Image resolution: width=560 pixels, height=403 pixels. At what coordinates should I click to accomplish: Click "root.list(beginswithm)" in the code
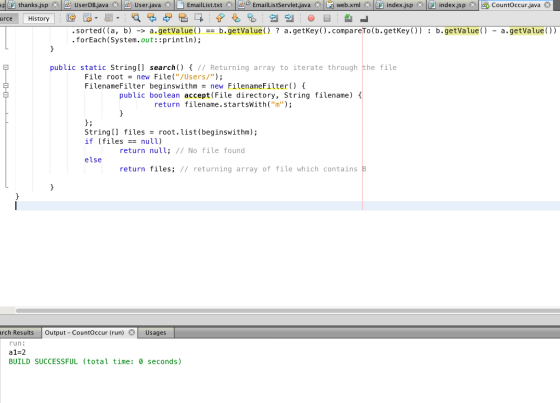(x=206, y=132)
